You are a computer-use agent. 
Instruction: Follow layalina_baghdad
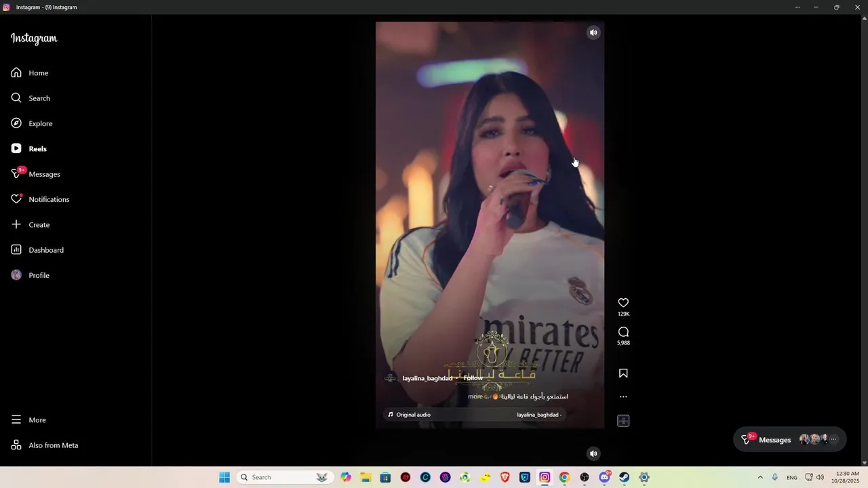pos(473,378)
